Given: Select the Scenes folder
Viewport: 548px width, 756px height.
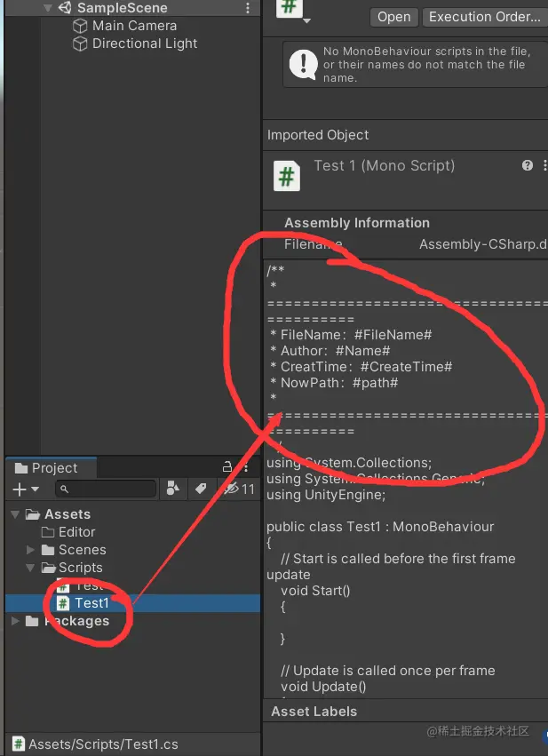Looking at the screenshot, I should point(82,550).
